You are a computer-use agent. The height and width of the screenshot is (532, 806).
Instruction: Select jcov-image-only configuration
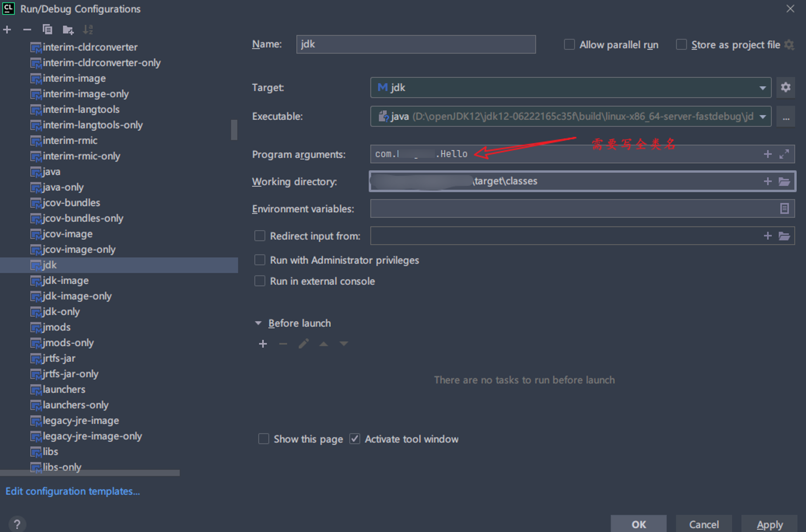point(79,249)
